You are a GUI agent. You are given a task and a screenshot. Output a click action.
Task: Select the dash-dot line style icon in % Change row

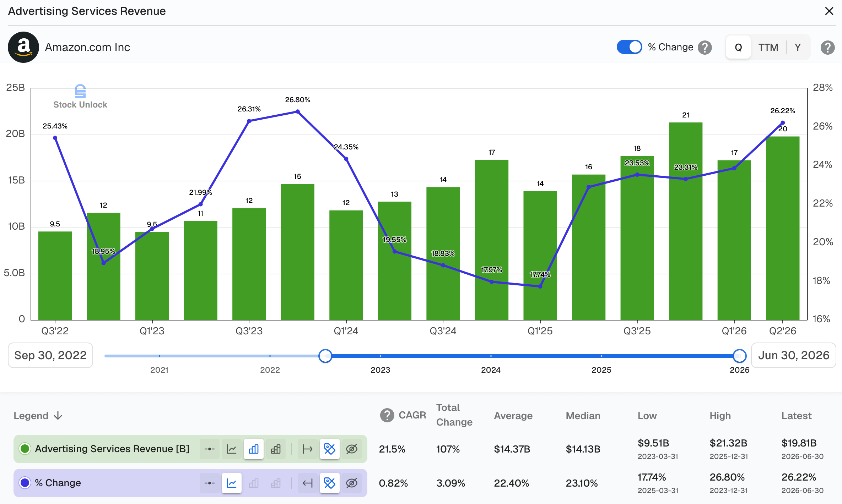(210, 483)
